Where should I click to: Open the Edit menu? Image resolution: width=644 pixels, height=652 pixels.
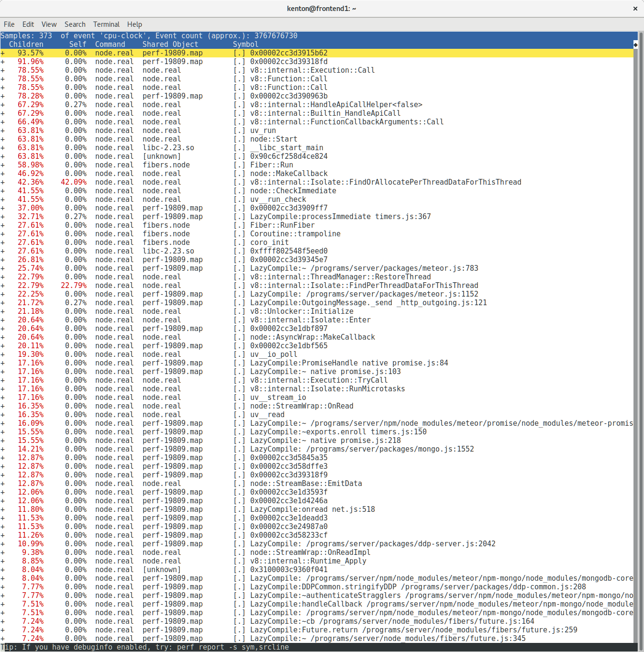tap(28, 24)
